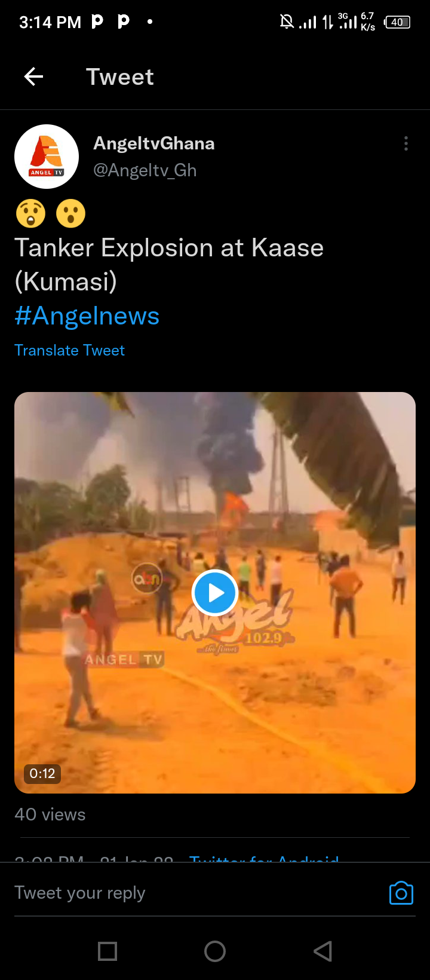The height and width of the screenshot is (980, 430).
Task: Open AngeltvGhana profile picture
Action: click(x=47, y=157)
